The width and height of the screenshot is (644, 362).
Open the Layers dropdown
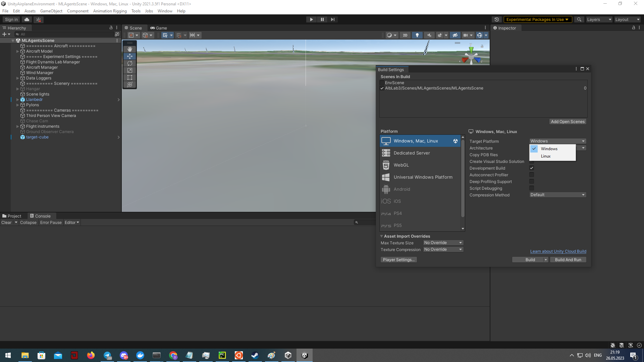pos(599,19)
